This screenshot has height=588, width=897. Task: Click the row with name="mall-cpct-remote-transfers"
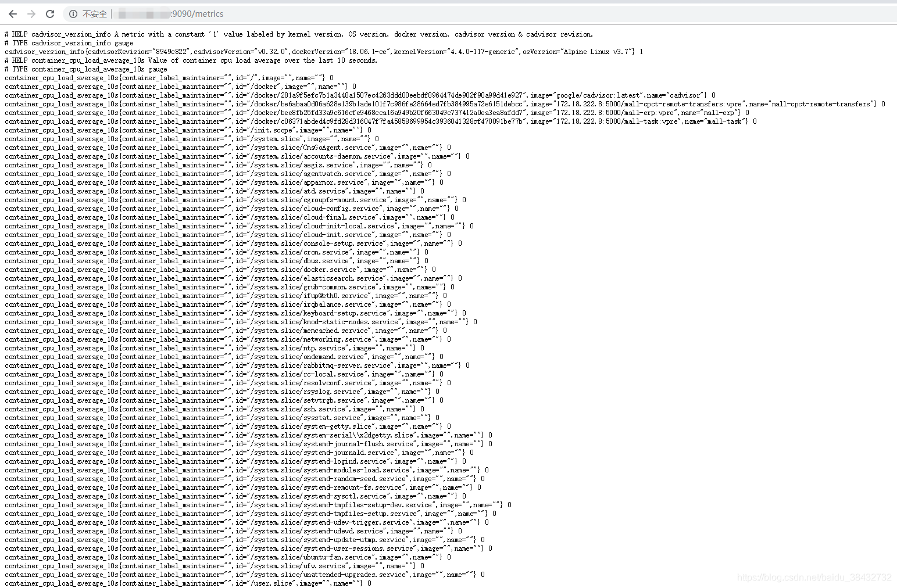pos(445,104)
